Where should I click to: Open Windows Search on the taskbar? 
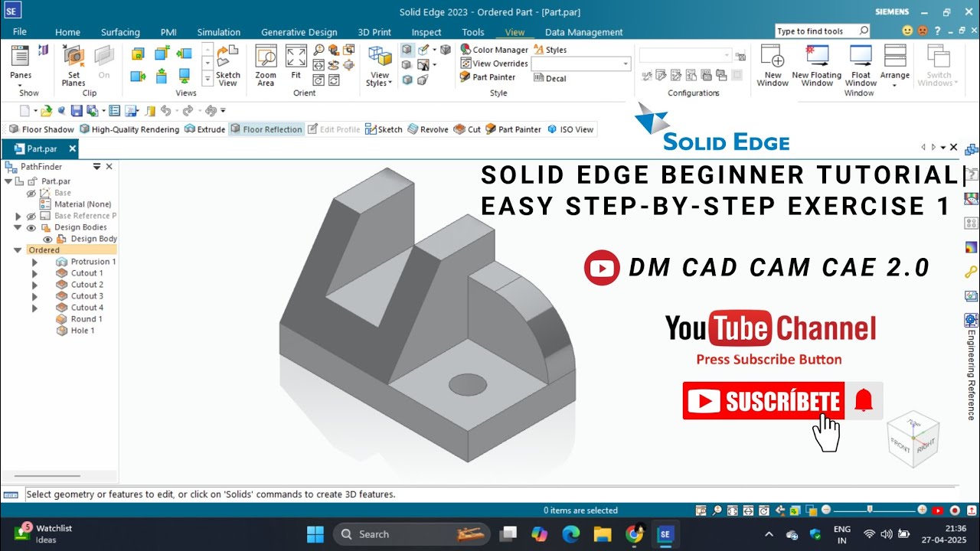412,534
